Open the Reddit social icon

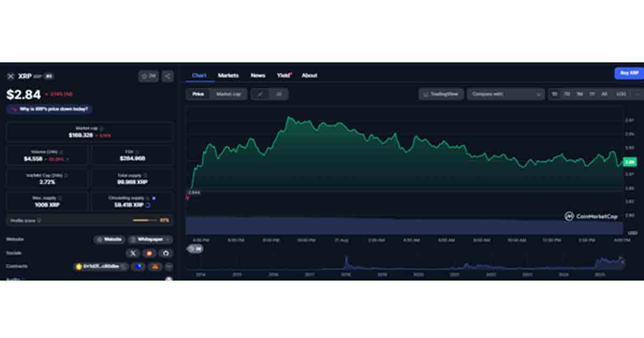(149, 253)
